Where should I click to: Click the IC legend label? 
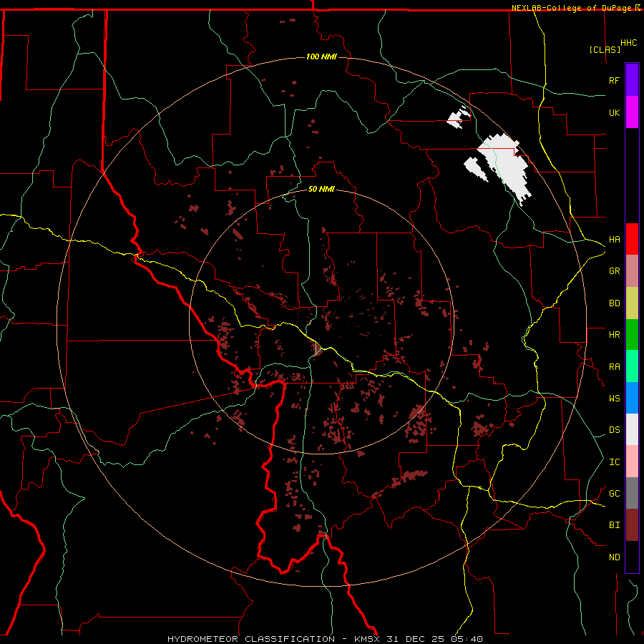(x=614, y=462)
